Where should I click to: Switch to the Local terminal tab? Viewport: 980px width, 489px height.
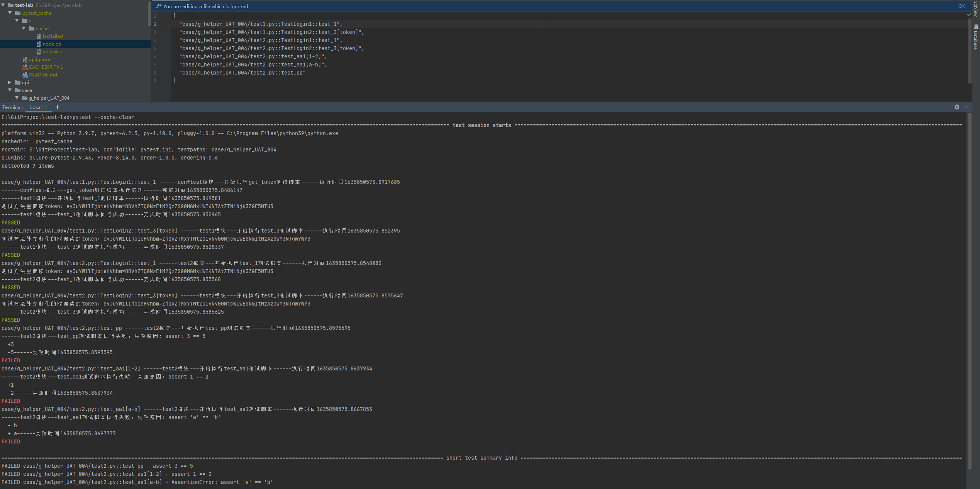pos(36,107)
